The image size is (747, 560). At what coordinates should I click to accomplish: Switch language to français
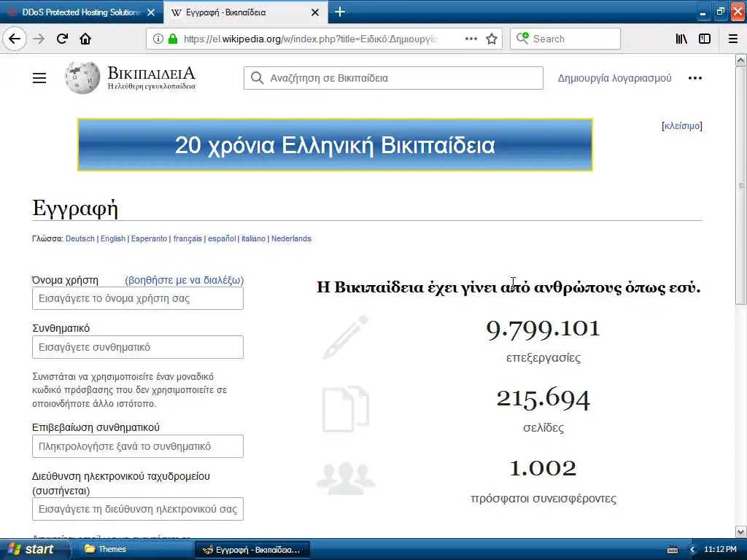[x=187, y=238]
